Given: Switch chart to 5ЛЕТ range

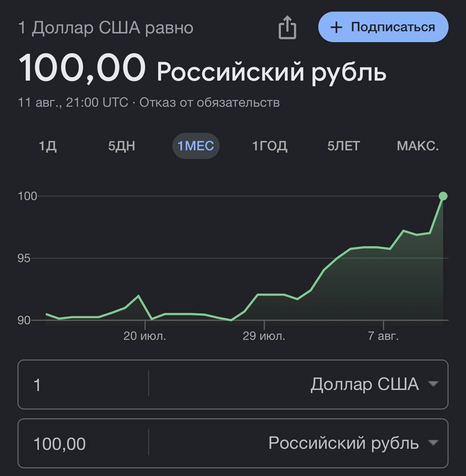Looking at the screenshot, I should pos(344,146).
